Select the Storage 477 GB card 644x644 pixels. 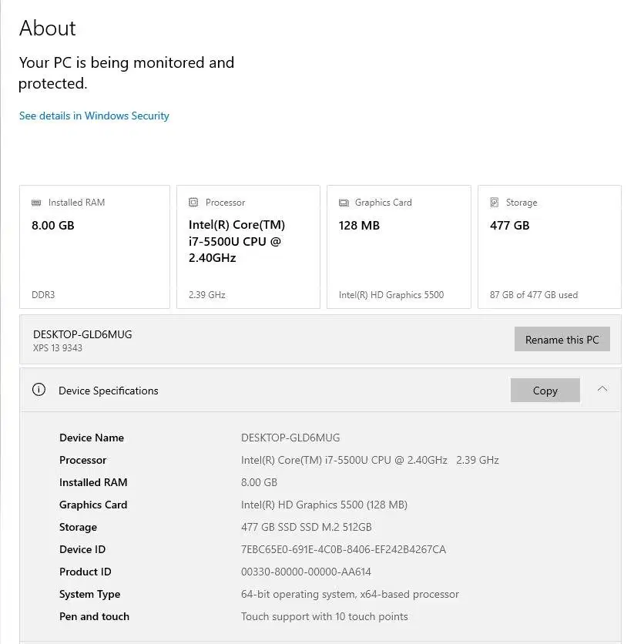[x=549, y=246]
